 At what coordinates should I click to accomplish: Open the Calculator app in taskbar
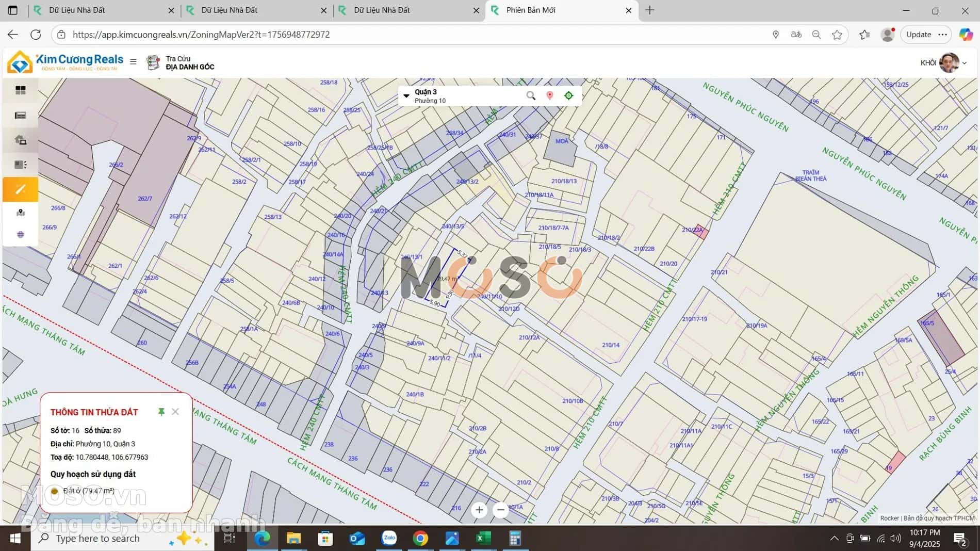point(515,539)
